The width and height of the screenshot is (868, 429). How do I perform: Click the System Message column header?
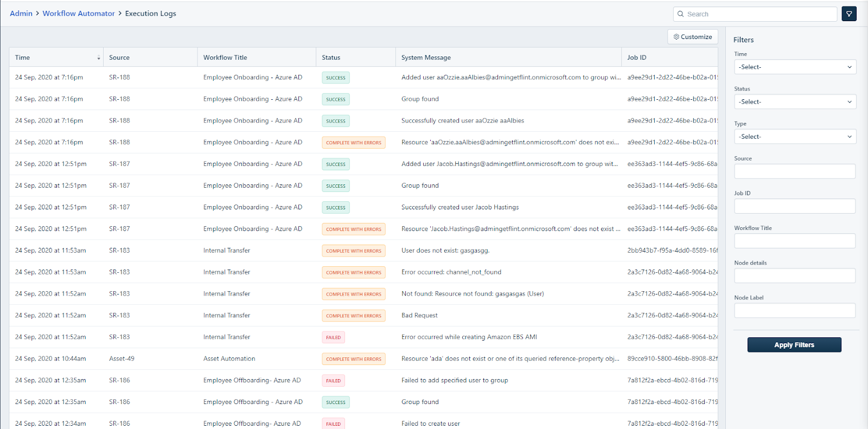(426, 57)
